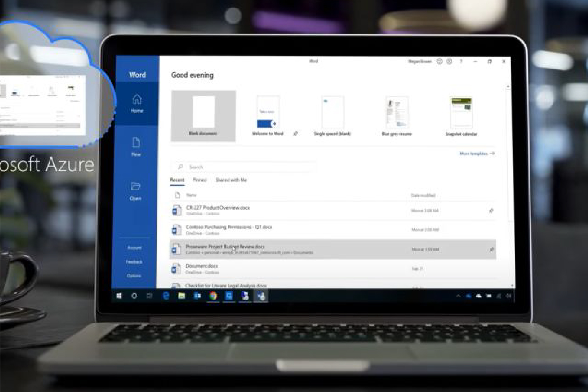Pin the CR-227 Product Overview document
The width and height of the screenshot is (588, 392).
click(x=491, y=210)
